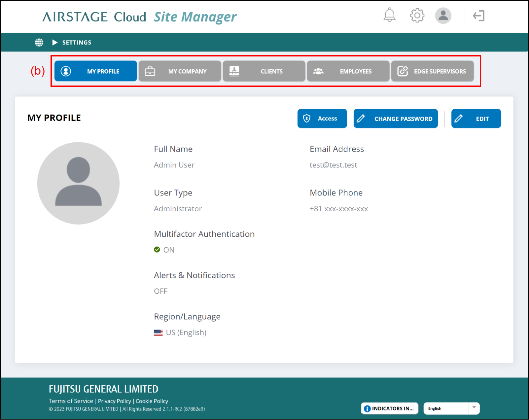This screenshot has height=420, width=529.
Task: Click the green Multifactor Authentication ON checkmark
Action: (x=157, y=250)
